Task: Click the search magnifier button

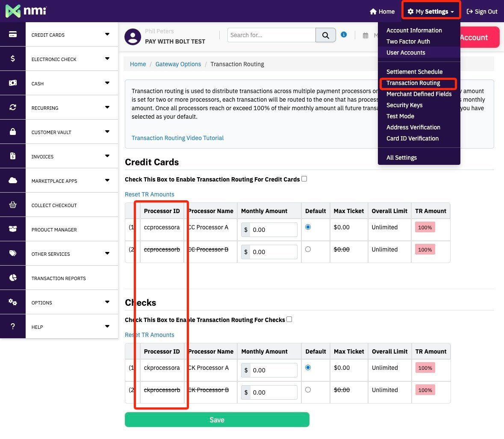Action: pos(326,35)
